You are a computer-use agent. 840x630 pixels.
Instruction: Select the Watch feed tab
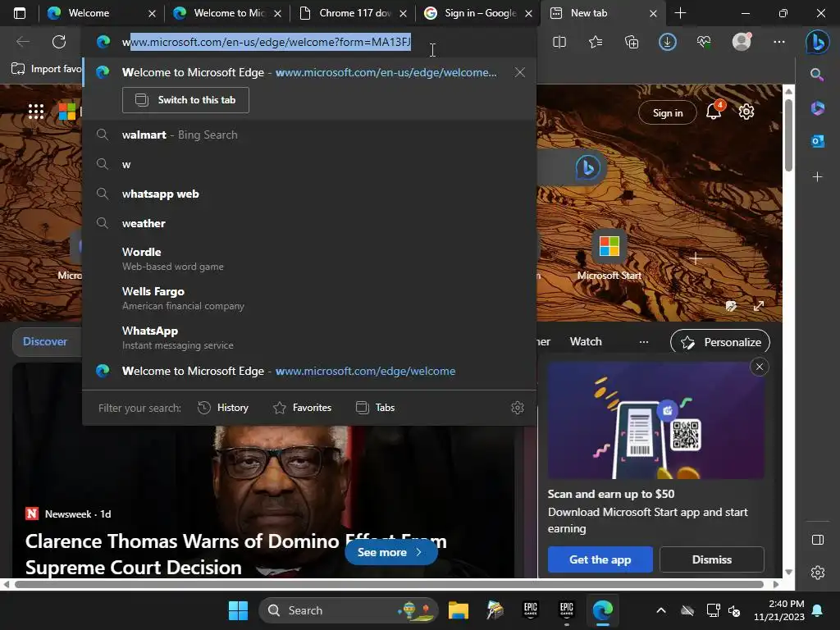point(586,342)
